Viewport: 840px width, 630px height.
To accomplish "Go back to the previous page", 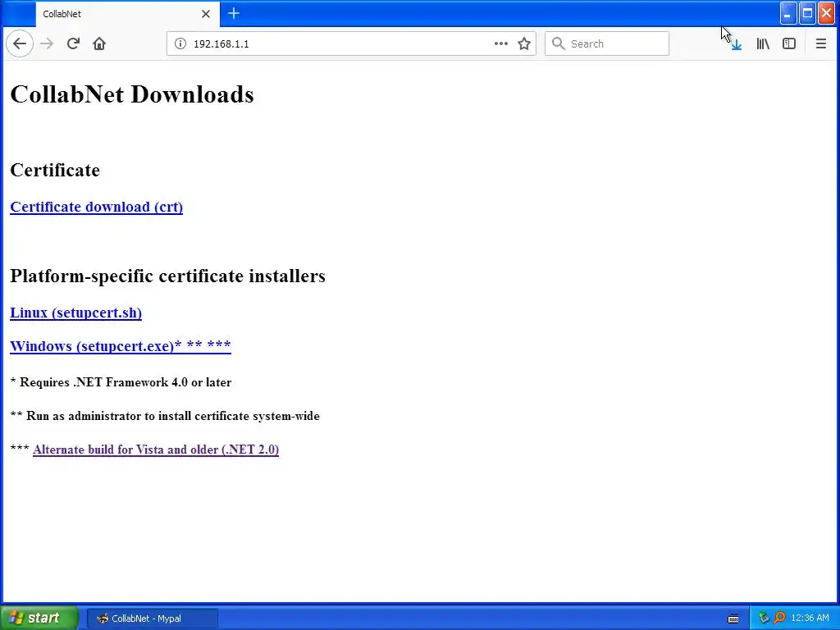I will point(20,43).
